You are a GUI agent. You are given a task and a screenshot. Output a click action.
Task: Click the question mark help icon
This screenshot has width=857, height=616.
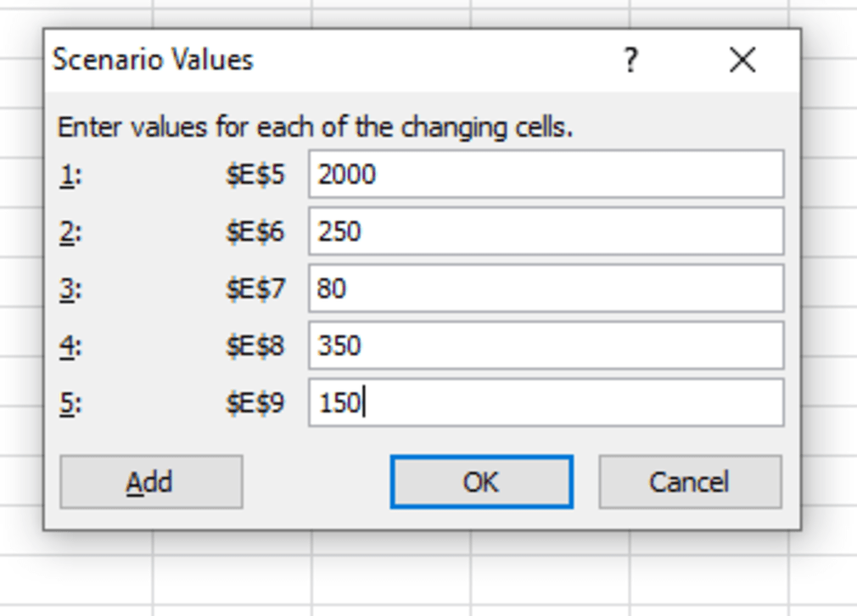(x=630, y=60)
